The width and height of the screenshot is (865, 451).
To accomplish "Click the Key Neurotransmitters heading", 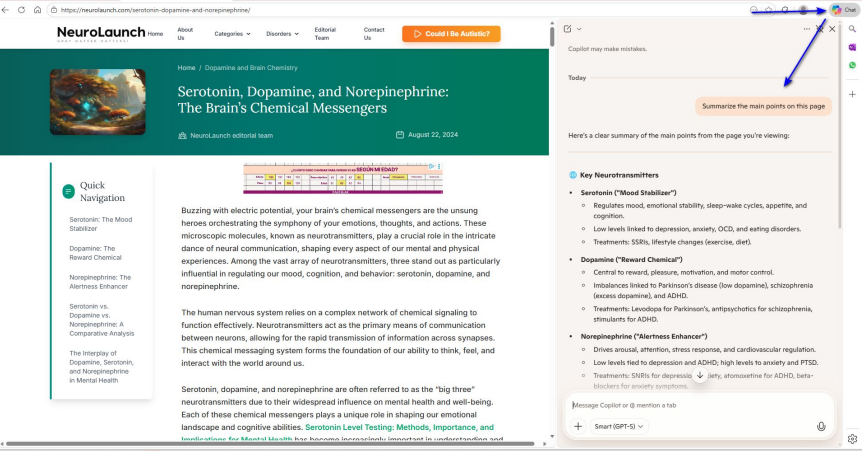I will click(619, 175).
